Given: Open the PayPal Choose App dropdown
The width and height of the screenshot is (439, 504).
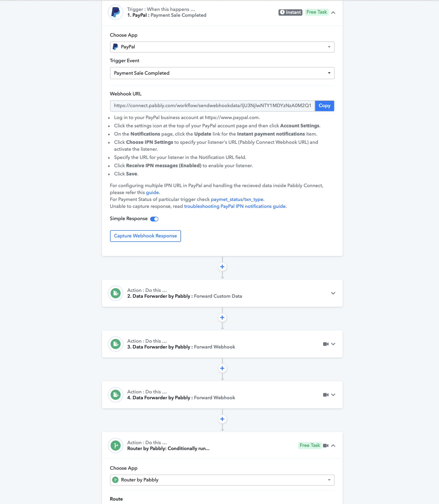Looking at the screenshot, I should pyautogui.click(x=222, y=47).
